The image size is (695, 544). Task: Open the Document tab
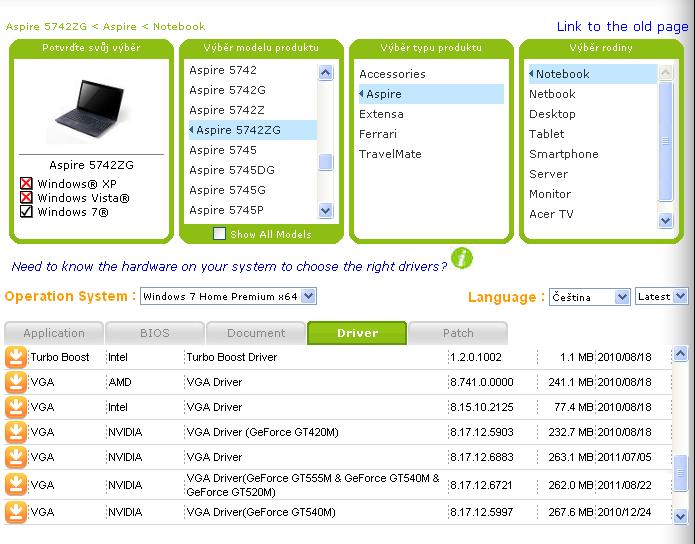coord(256,333)
